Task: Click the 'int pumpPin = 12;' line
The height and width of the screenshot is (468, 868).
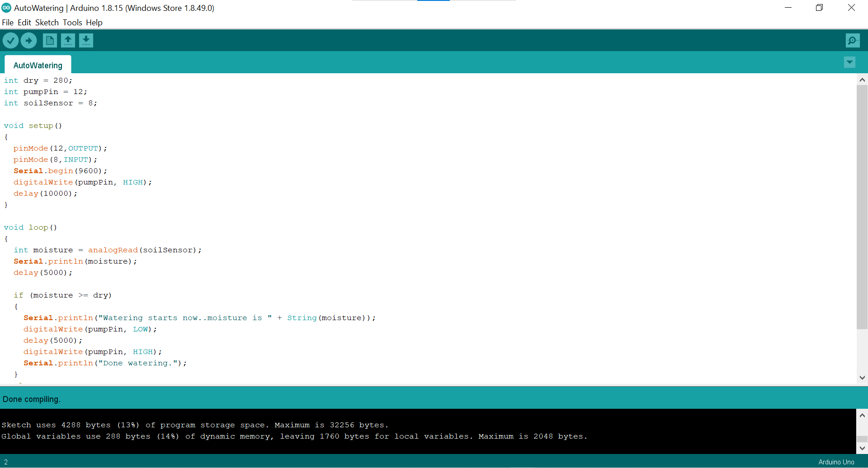Action: [45, 92]
